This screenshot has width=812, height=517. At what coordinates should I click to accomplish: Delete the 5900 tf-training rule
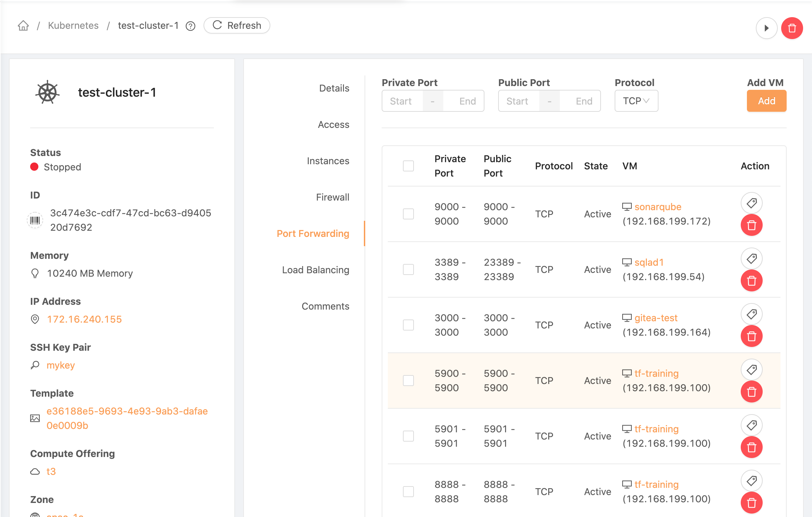(751, 392)
